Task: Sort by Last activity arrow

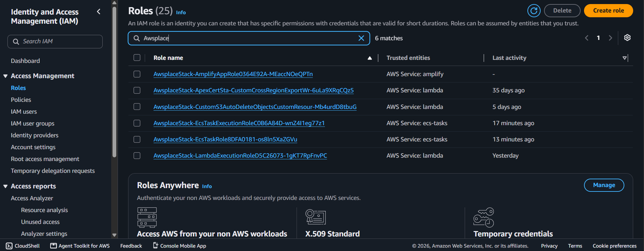Action: click(x=625, y=58)
